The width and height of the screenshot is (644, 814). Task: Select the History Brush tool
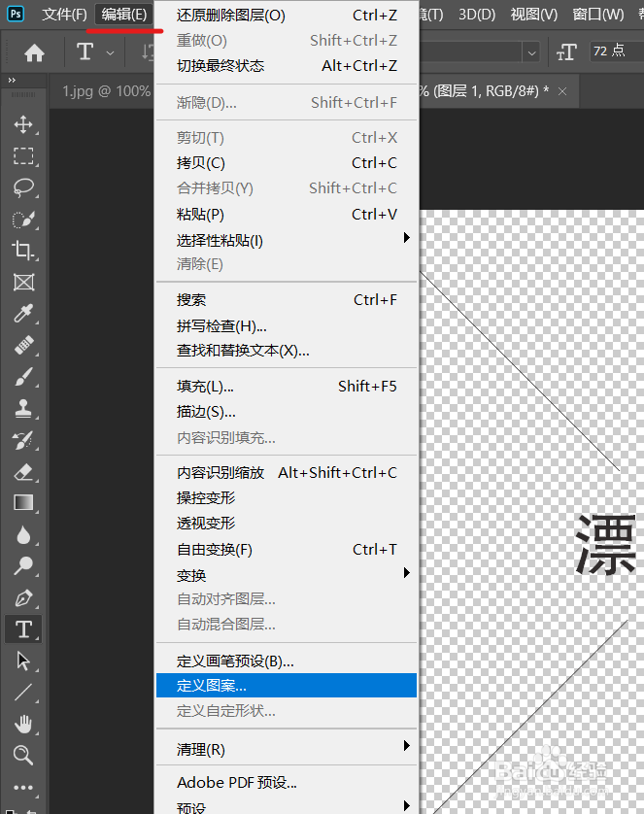tap(23, 440)
